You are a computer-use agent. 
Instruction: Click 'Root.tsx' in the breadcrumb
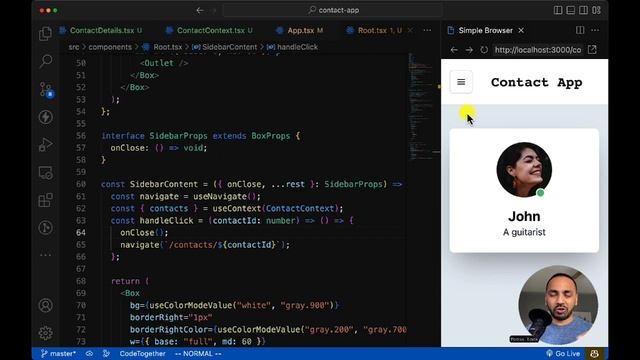click(167, 47)
